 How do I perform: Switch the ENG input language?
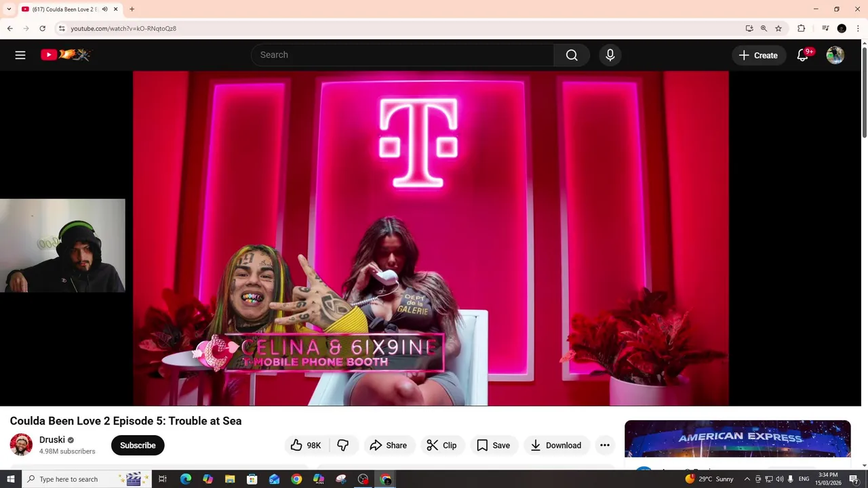point(804,479)
